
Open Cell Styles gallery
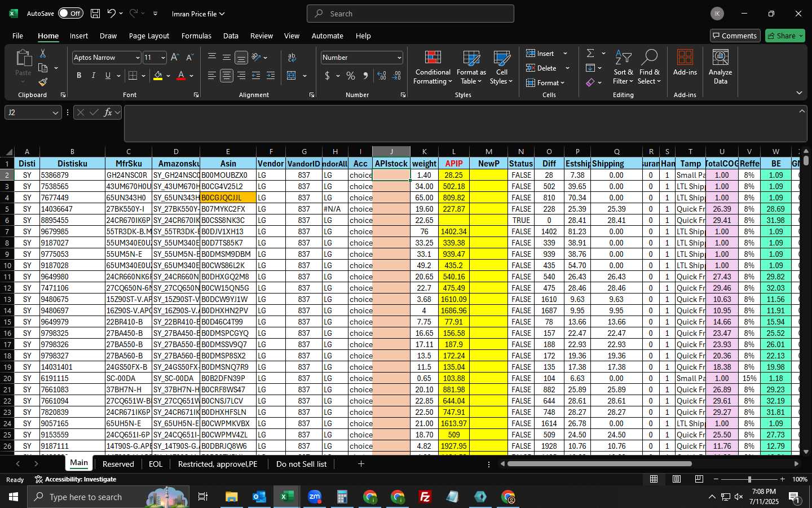501,68
